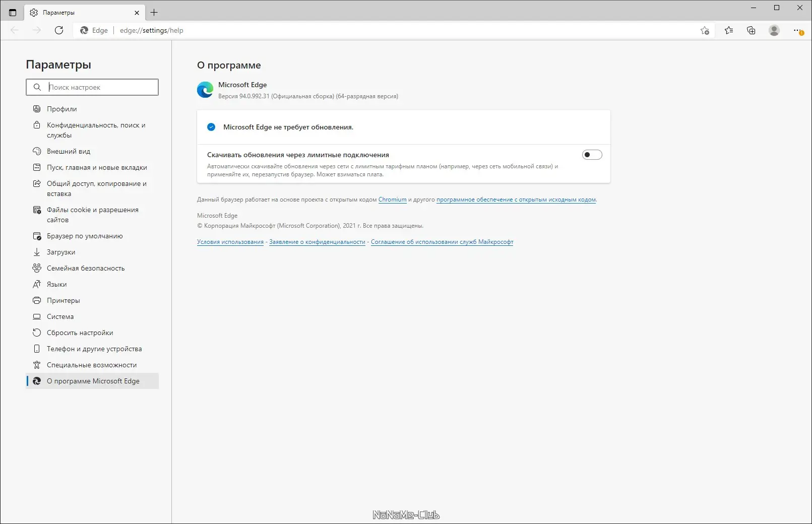Select Браузер по умолчанию section
812x524 pixels.
coord(92,236)
